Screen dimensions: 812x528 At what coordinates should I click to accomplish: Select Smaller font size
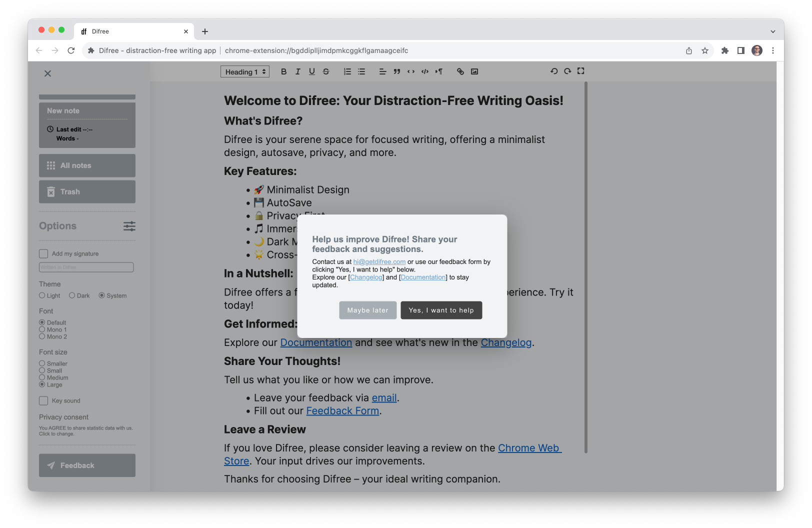[x=42, y=363]
